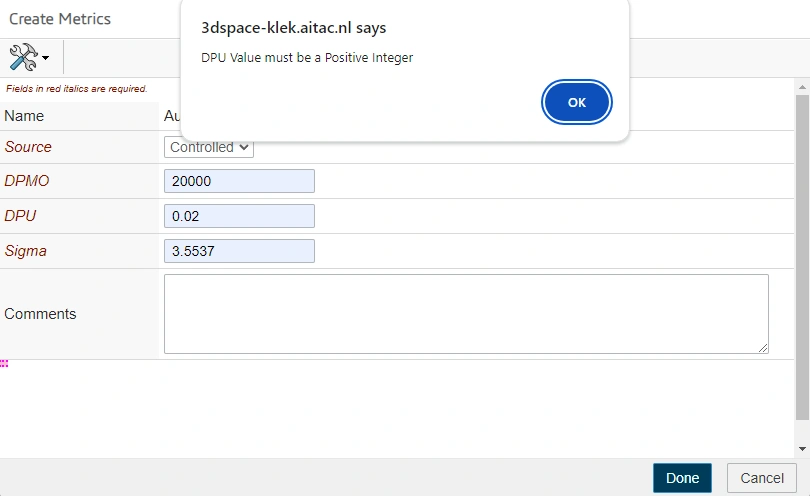Click the DPU Value alert message text
Viewport: 810px width, 496px height.
click(307, 58)
